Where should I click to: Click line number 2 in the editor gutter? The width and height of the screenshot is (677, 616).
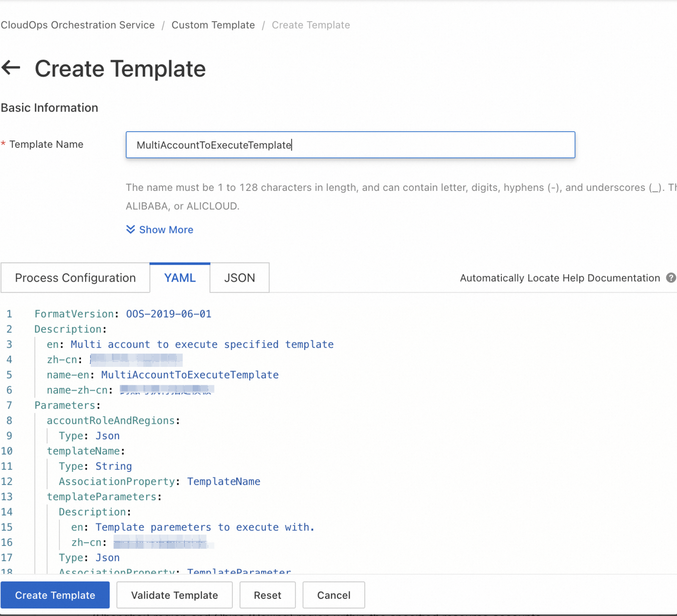9,329
